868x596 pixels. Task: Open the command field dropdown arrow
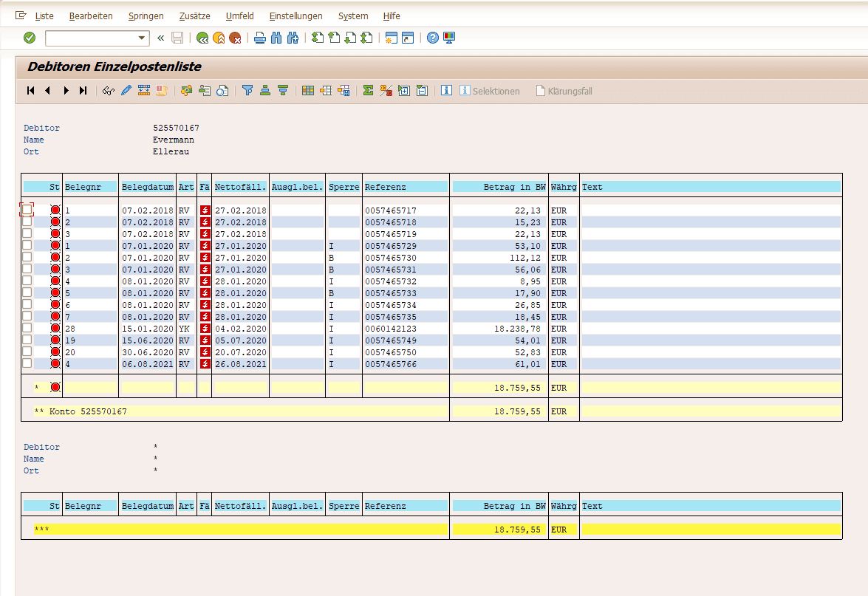point(143,38)
